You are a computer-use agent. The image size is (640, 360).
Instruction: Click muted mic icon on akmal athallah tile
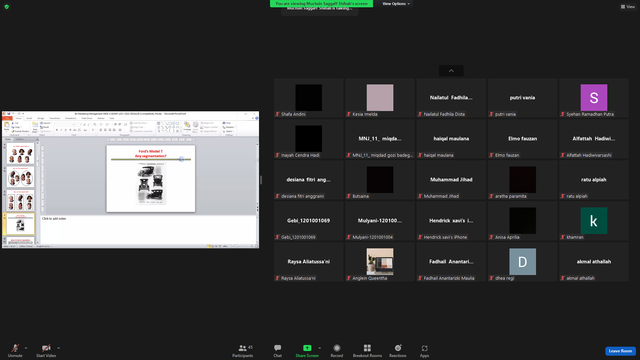coord(563,278)
